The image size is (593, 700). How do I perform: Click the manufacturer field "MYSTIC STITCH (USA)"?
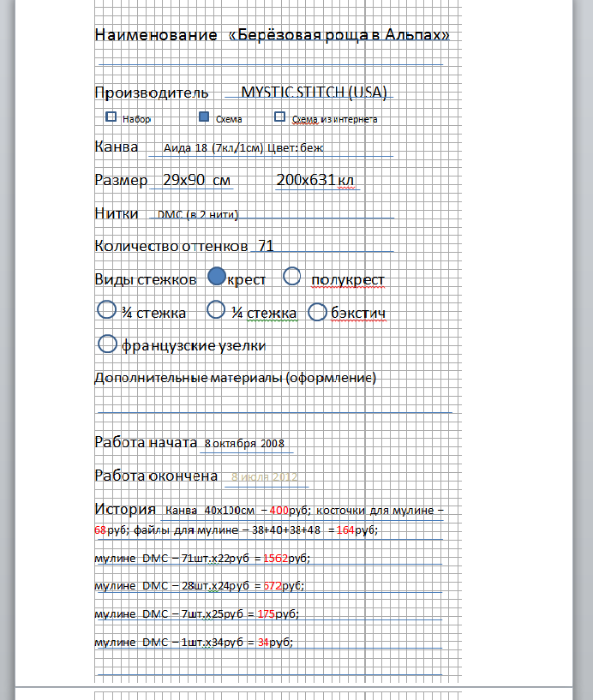pos(314,92)
